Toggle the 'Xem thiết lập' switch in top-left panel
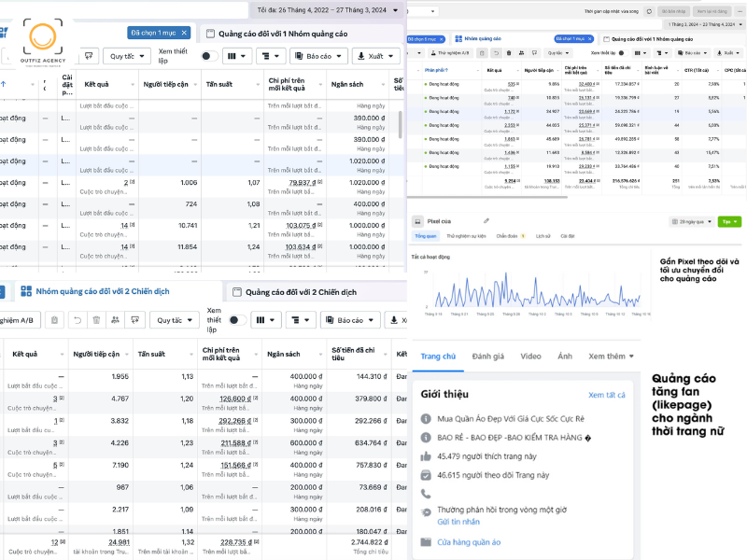 pyautogui.click(x=209, y=56)
